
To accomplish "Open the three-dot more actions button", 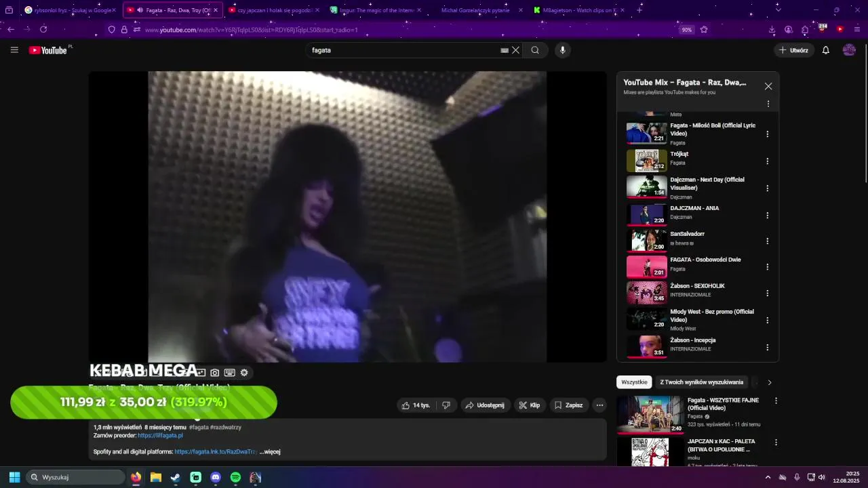I will tap(599, 405).
